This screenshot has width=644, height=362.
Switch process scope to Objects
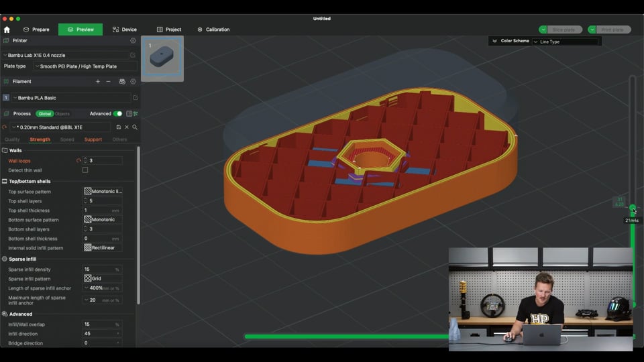[62, 114]
